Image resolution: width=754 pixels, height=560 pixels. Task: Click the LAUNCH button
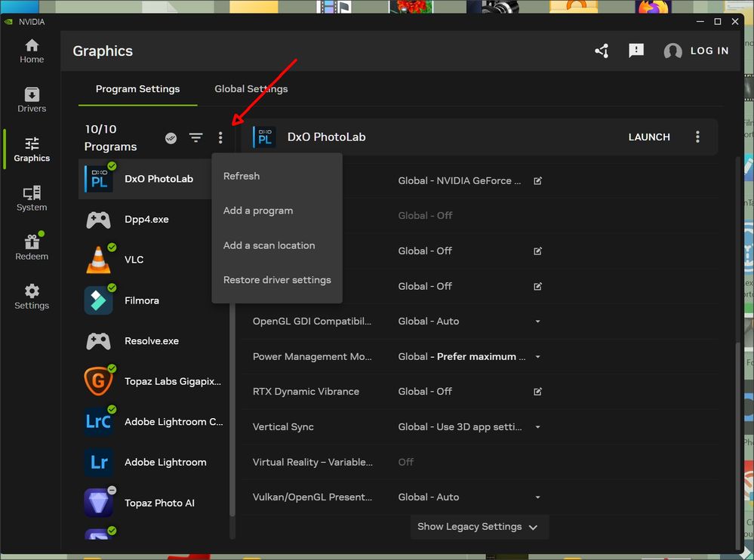[x=648, y=137]
